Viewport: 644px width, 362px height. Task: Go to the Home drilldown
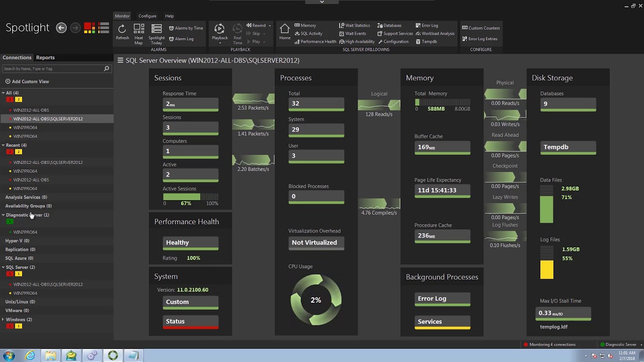[x=285, y=32]
